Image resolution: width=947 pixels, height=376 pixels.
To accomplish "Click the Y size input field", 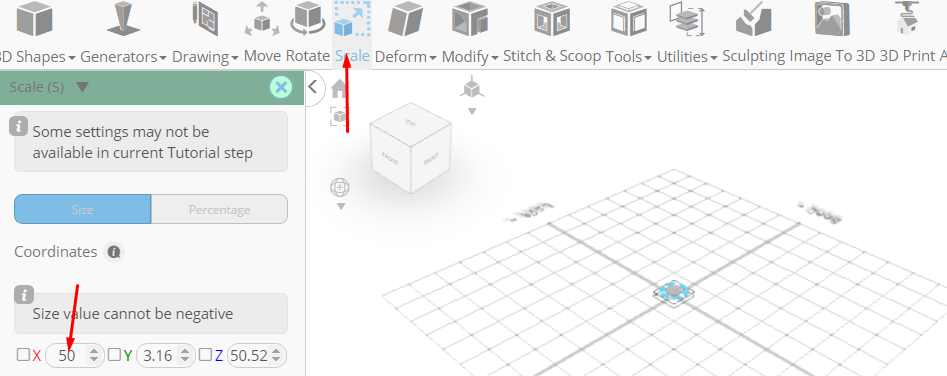I will pos(165,355).
